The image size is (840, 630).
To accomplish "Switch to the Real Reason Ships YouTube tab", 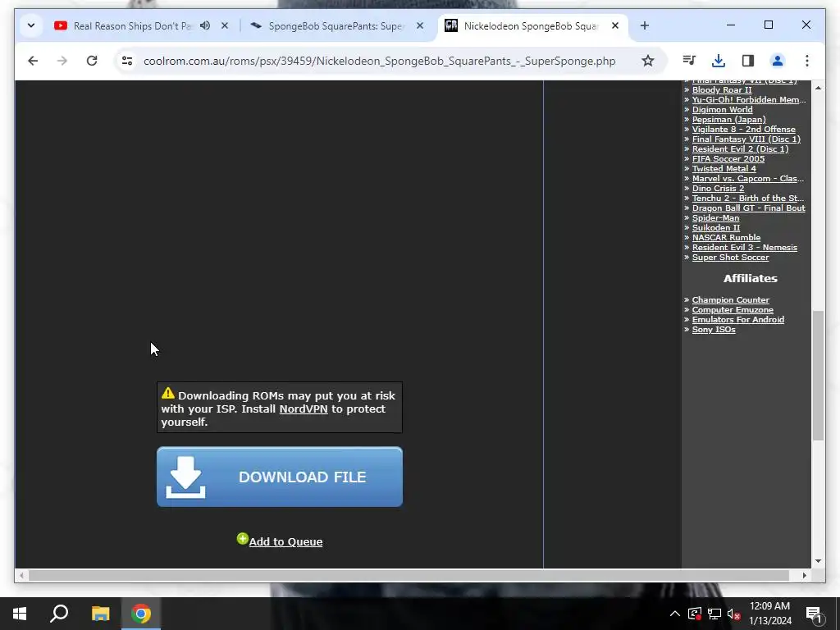I will [131, 25].
